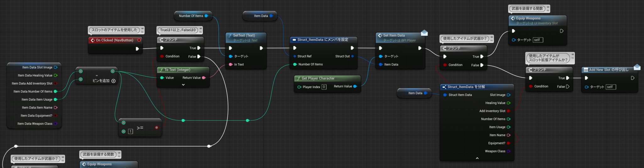Screen dimensions: 644x168
Task: Click the 'ピンを追加' add pin button
Action: point(114,81)
